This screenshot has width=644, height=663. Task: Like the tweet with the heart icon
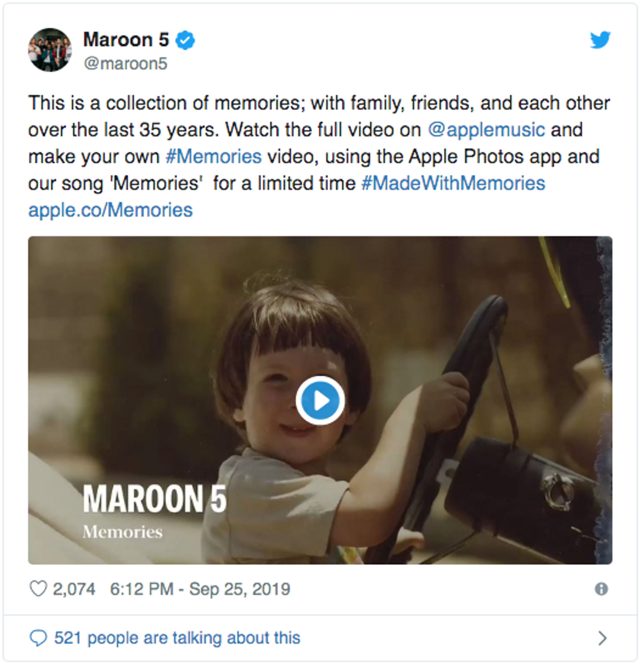tap(38, 589)
